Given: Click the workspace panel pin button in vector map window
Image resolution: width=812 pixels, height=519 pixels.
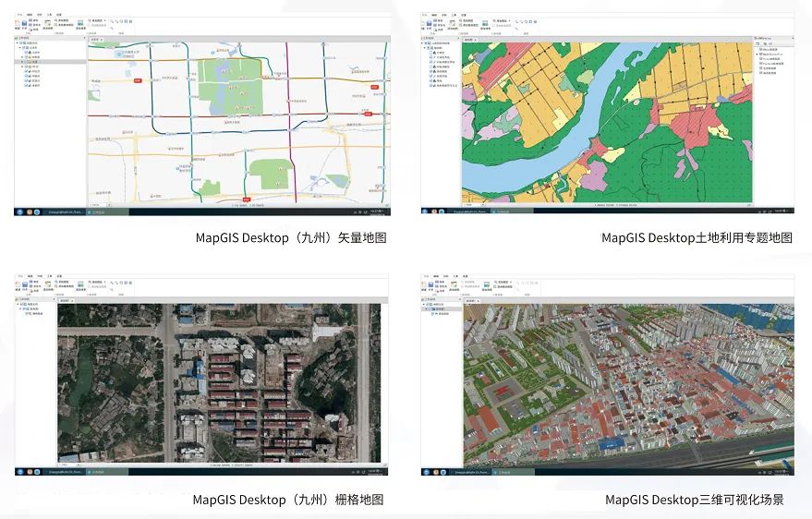Looking at the screenshot, I should click(x=84, y=38).
